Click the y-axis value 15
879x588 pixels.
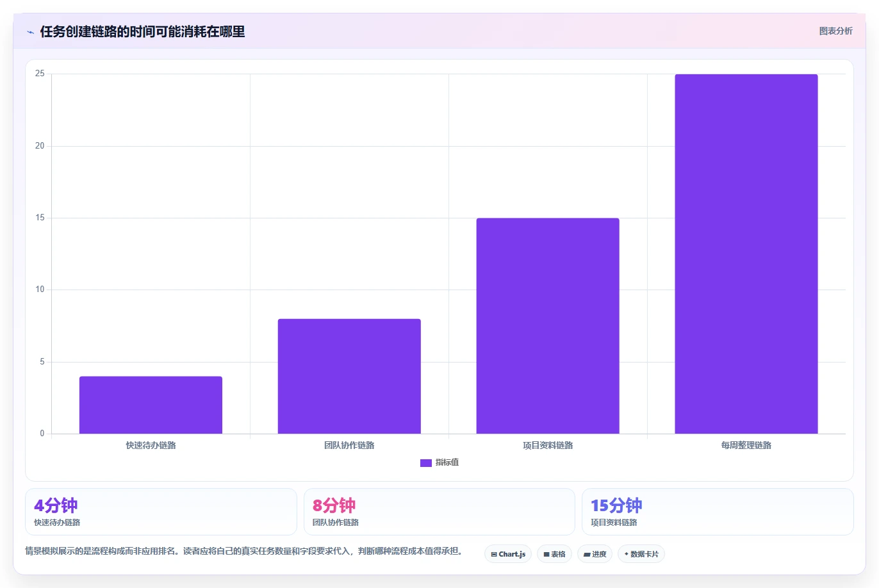pos(40,218)
